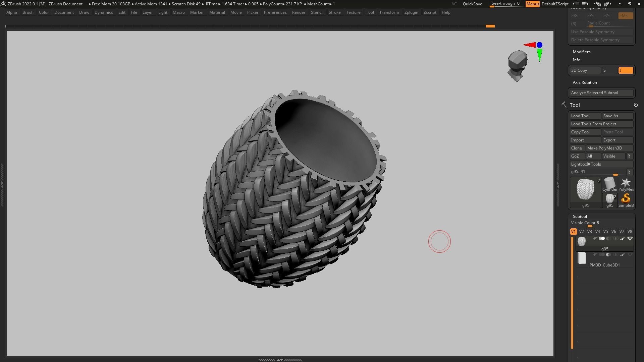Select the PM3D_Cube3D1 subtool thumbnail
644x362 pixels.
click(x=582, y=258)
